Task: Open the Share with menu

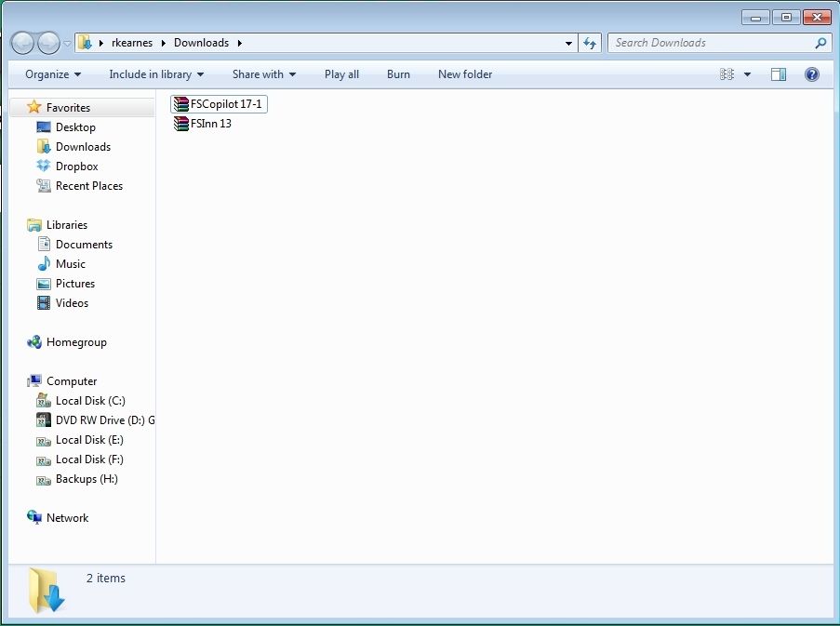Action: (x=264, y=74)
